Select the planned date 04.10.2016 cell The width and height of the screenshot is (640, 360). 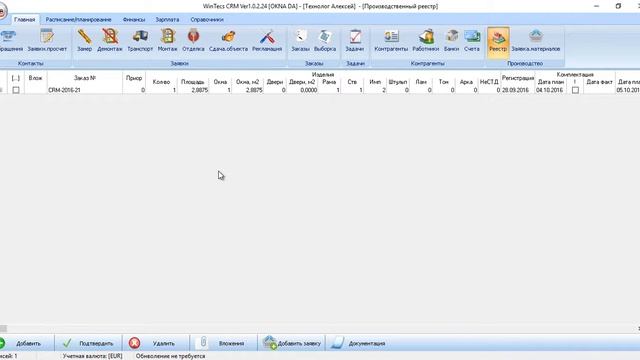tap(549, 90)
